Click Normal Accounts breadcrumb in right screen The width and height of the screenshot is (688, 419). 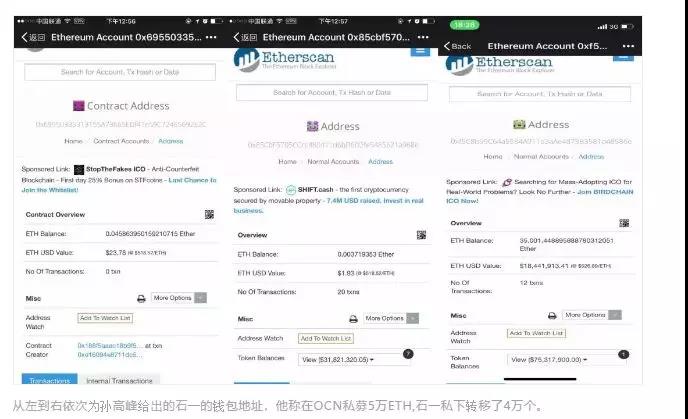(x=541, y=157)
